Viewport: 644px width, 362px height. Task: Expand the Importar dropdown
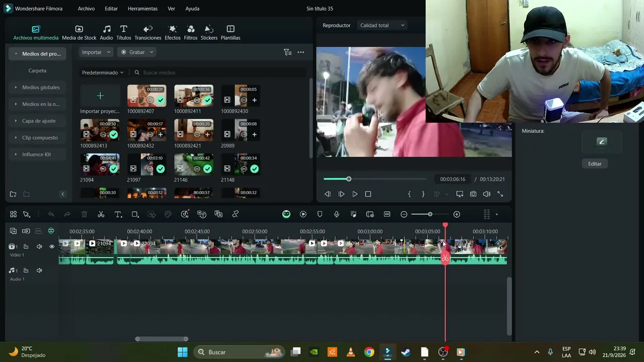96,52
